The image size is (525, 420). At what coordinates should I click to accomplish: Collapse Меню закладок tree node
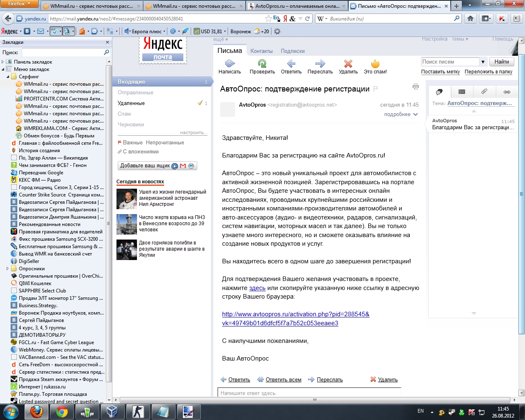(x=3, y=69)
